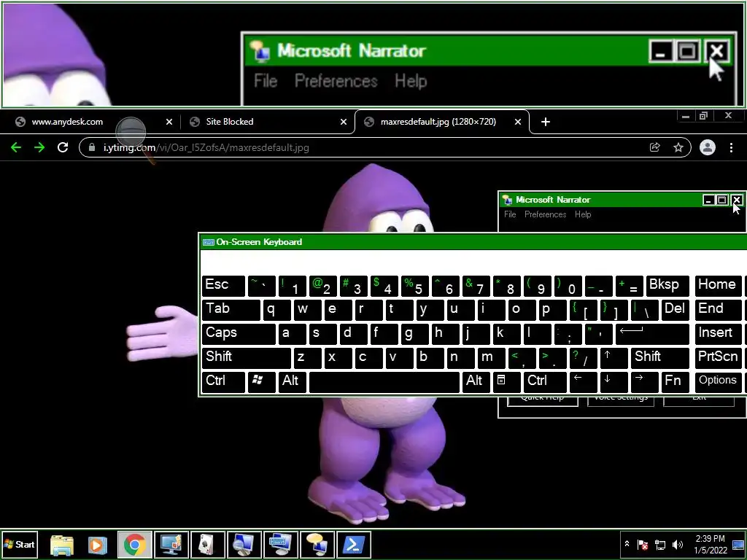Open the Action Center flag icon
This screenshot has width=747, height=560.
pos(642,545)
